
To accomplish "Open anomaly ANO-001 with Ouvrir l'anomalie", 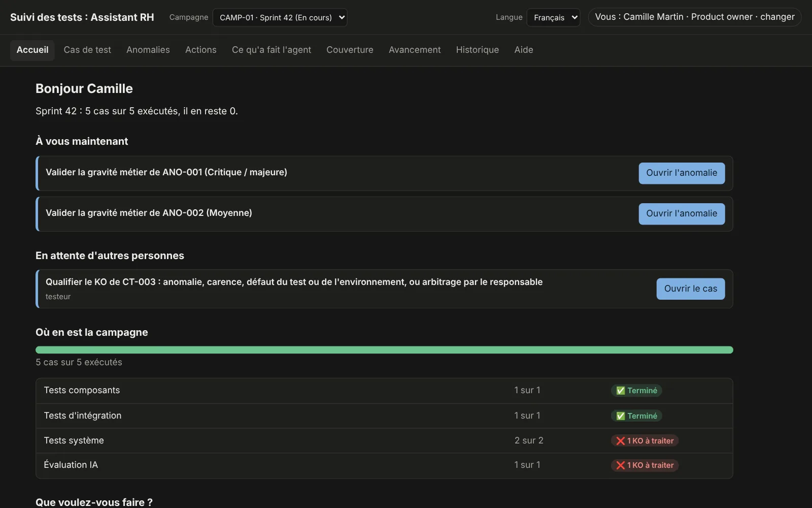I will (682, 173).
